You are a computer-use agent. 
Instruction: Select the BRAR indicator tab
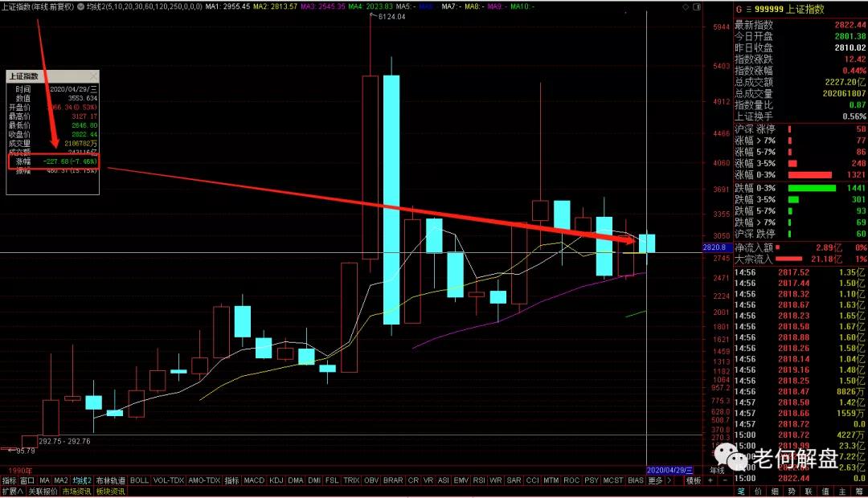(393, 480)
